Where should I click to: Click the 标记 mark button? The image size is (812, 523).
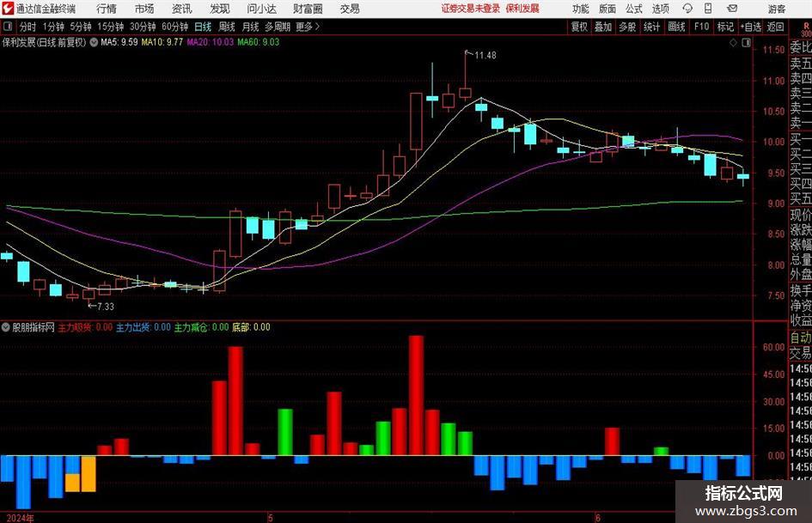725,27
